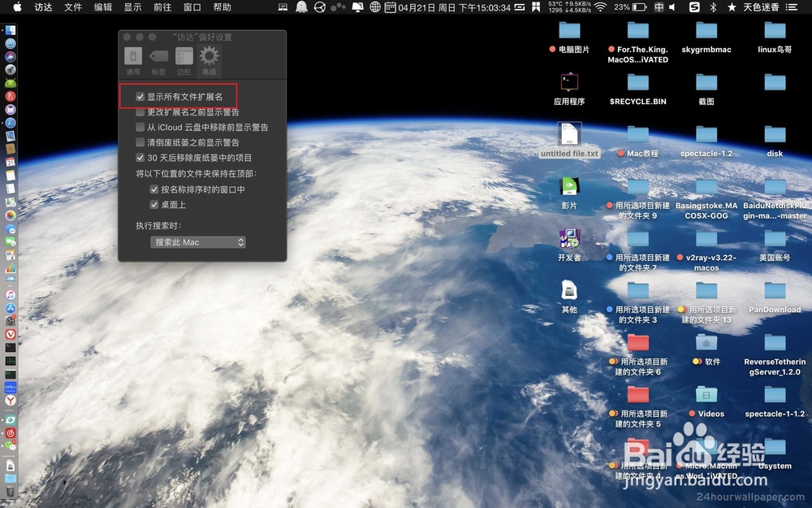Select the v2ray-v3.22-macos folder

point(706,239)
